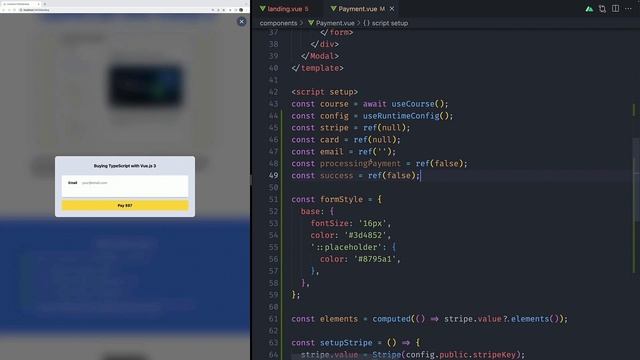Split the editor right
Viewport: 640px width, 360px height.
pos(615,9)
